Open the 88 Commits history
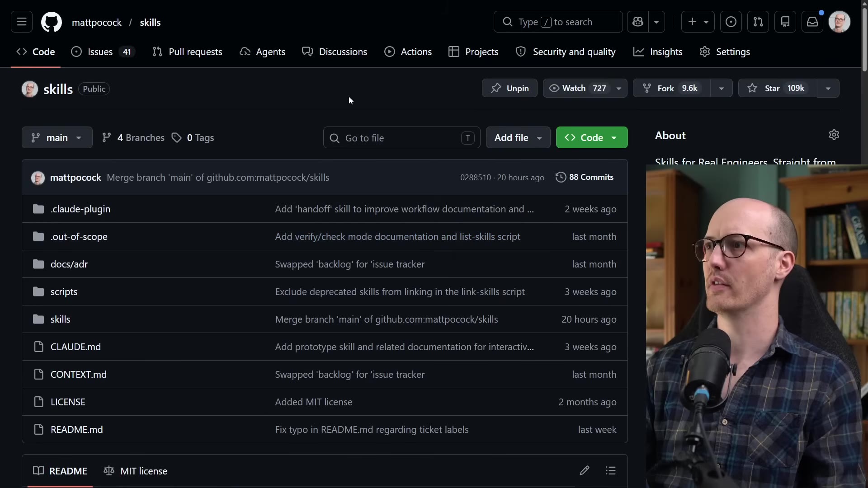 (x=585, y=177)
